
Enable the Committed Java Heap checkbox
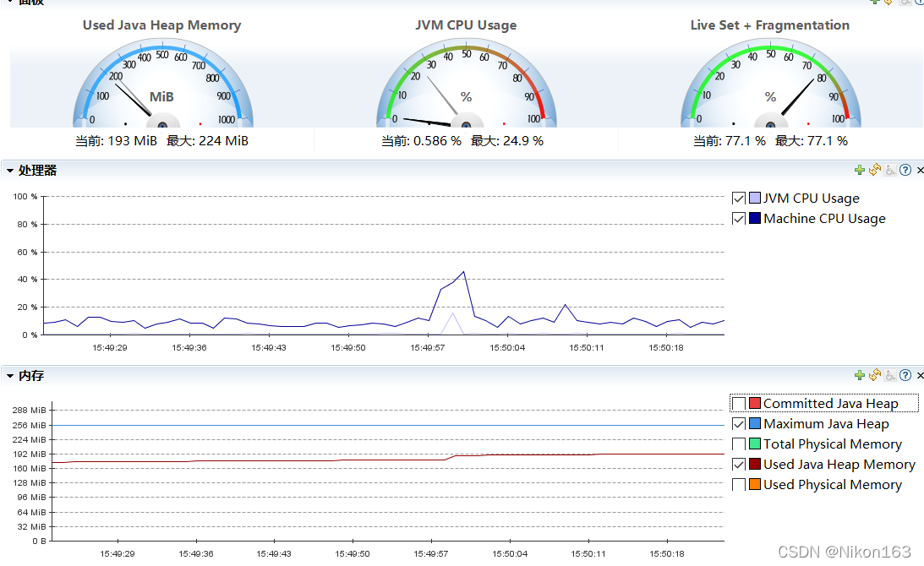click(x=738, y=403)
